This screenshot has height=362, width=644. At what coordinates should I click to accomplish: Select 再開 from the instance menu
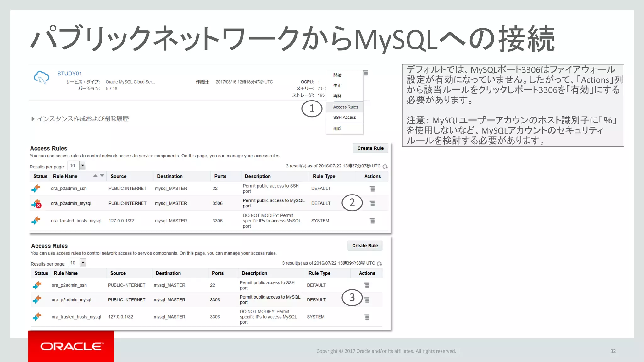tap(337, 96)
